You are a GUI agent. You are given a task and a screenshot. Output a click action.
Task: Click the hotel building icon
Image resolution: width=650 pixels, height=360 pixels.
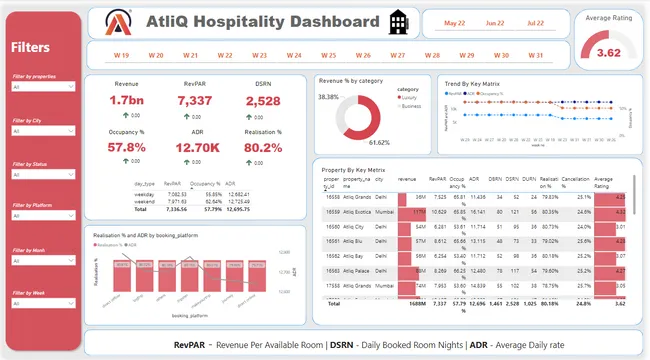pyautogui.click(x=399, y=22)
